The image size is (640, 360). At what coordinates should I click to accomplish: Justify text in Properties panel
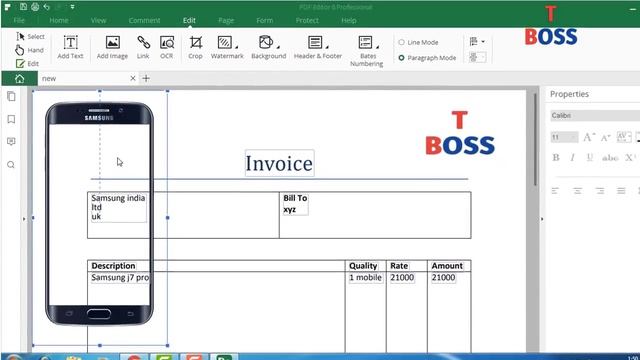621,191
